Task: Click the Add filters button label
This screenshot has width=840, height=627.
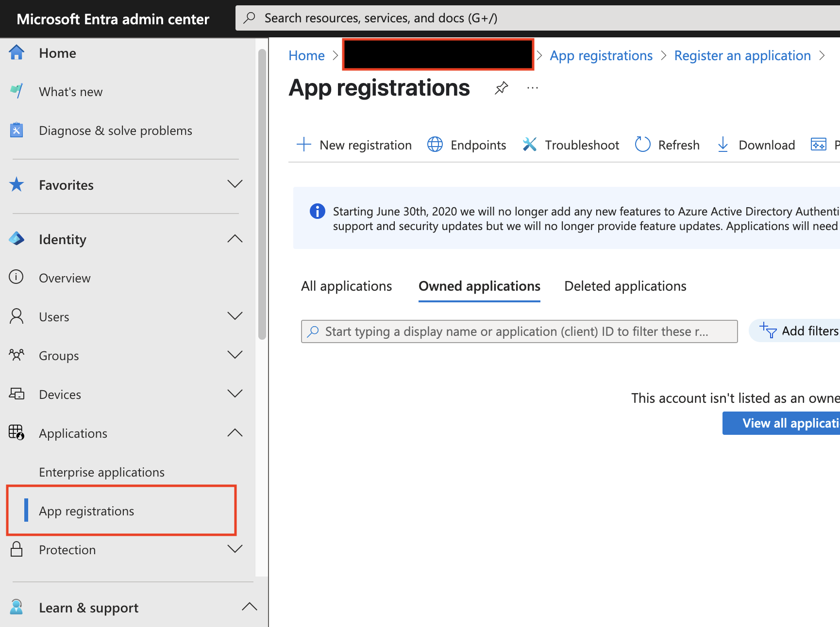Action: 810,331
